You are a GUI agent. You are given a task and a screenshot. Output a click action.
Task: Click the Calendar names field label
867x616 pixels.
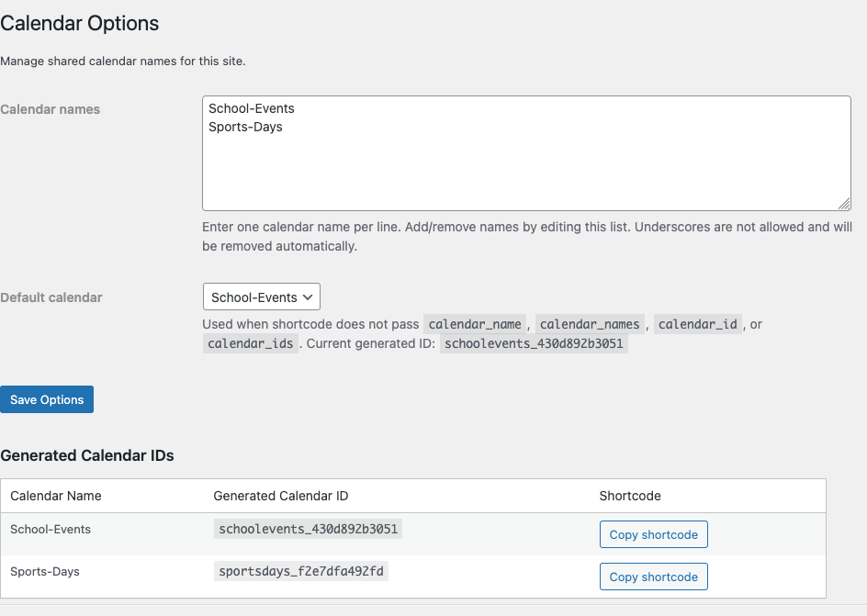[x=51, y=109]
